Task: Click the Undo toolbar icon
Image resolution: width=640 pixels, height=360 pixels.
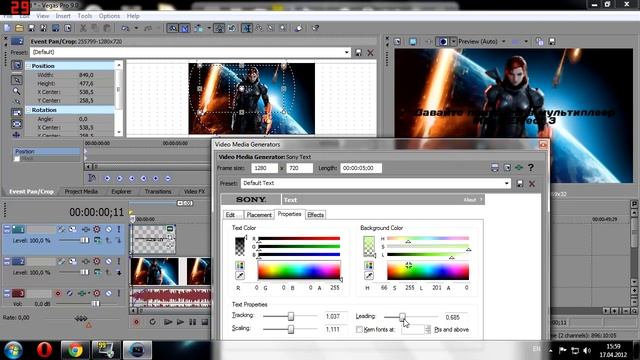Action: coord(125,28)
